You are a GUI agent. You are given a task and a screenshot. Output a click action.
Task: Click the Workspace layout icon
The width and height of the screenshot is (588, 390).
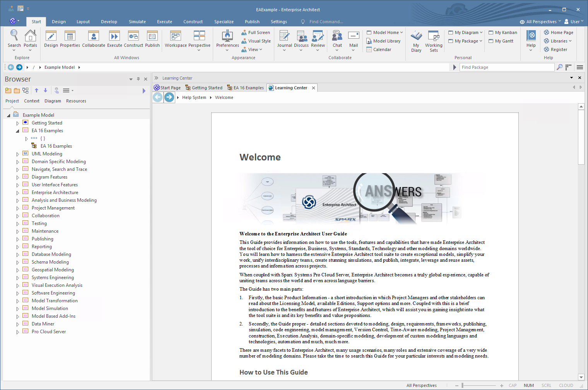click(176, 37)
